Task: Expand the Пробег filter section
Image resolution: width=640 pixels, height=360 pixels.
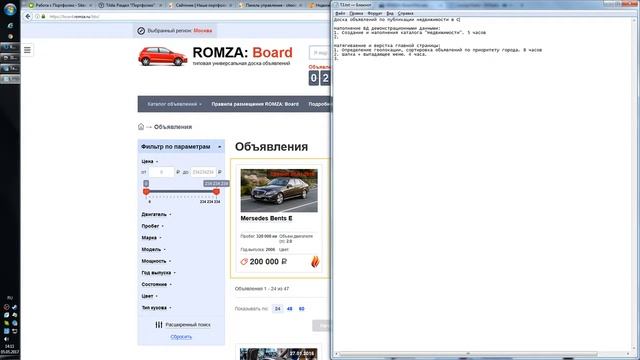Action: tap(152, 226)
